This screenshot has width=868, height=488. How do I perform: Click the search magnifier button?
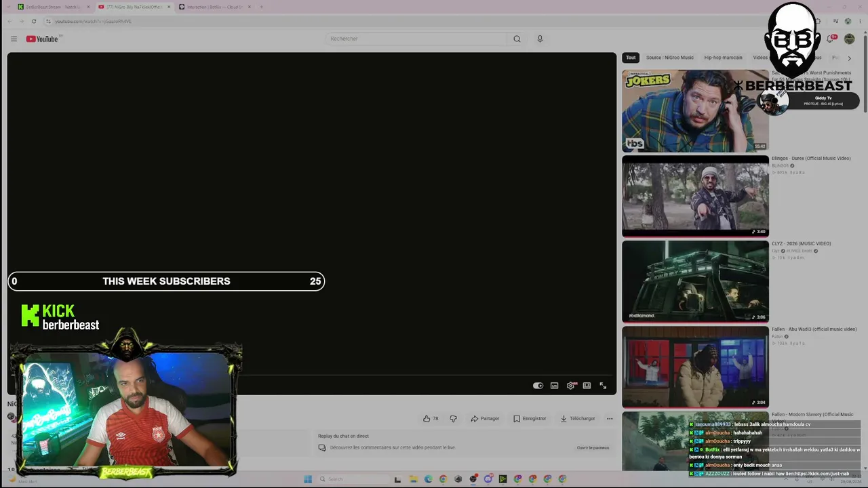coord(517,39)
